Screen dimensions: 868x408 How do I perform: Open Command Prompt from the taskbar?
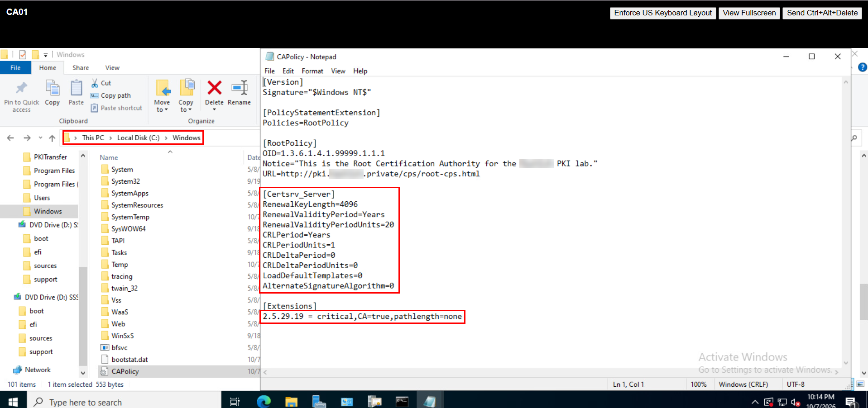[402, 401]
